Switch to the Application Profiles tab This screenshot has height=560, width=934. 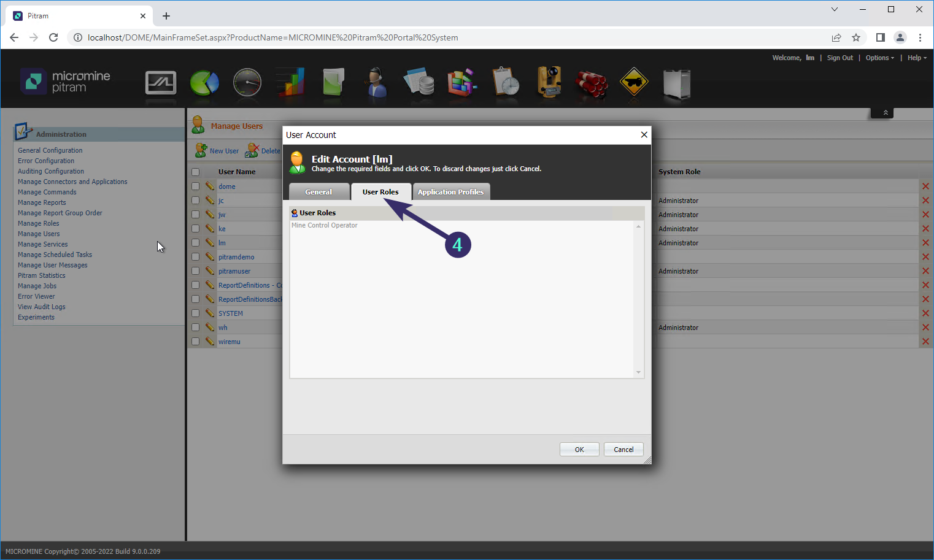[451, 191]
